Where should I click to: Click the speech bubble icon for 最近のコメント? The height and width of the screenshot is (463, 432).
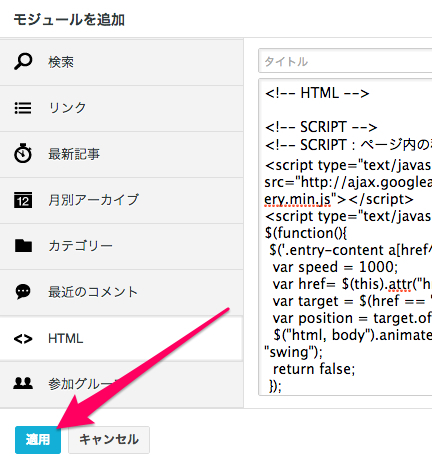23,292
